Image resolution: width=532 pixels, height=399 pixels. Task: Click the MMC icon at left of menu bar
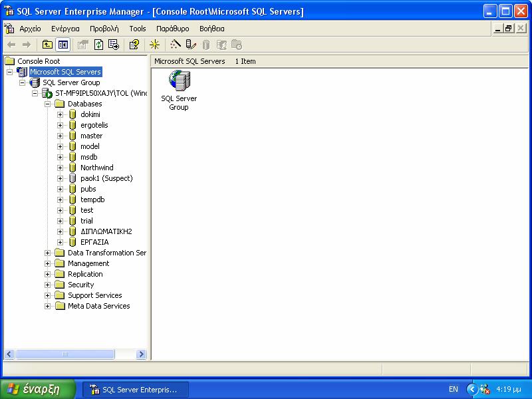click(x=10, y=29)
